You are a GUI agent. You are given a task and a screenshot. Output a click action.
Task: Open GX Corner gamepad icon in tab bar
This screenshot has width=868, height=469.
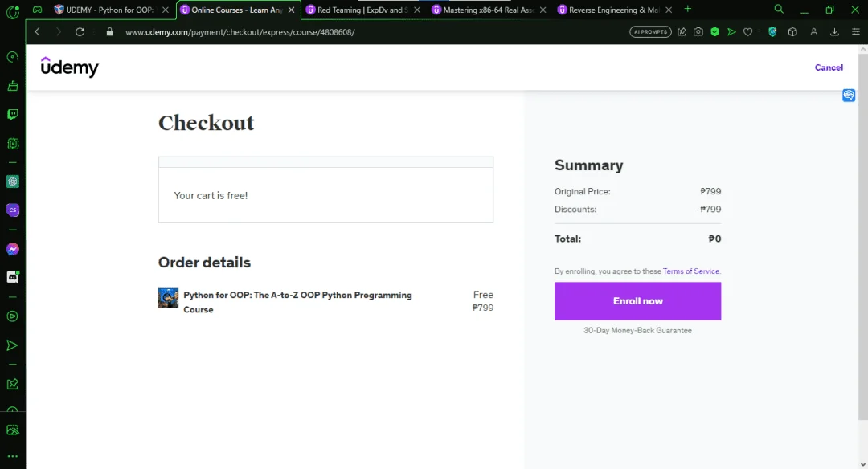coord(37,10)
